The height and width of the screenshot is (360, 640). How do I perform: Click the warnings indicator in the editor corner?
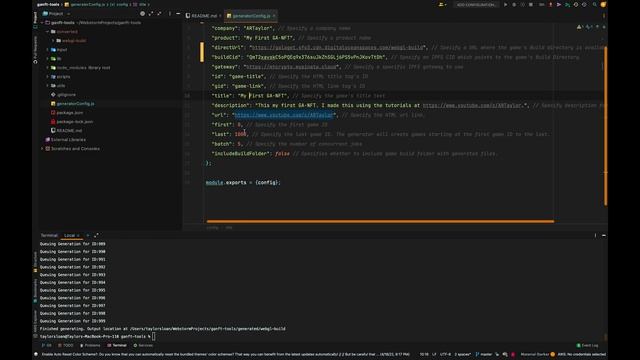579,27
